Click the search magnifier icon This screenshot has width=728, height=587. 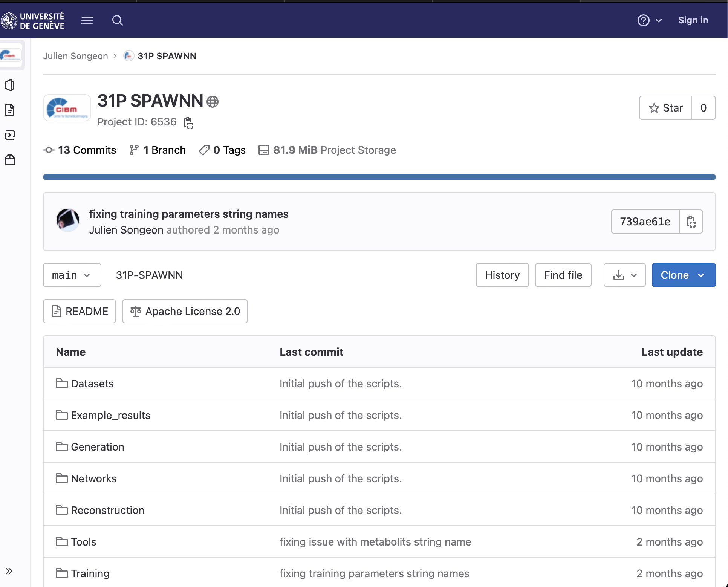pyautogui.click(x=117, y=20)
